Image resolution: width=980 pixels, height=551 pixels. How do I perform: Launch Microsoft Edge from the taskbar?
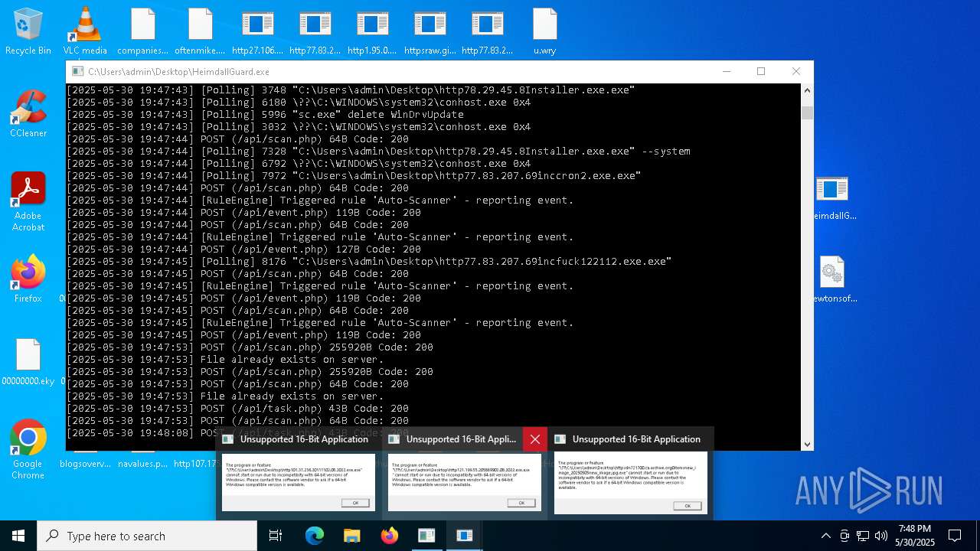pyautogui.click(x=315, y=536)
